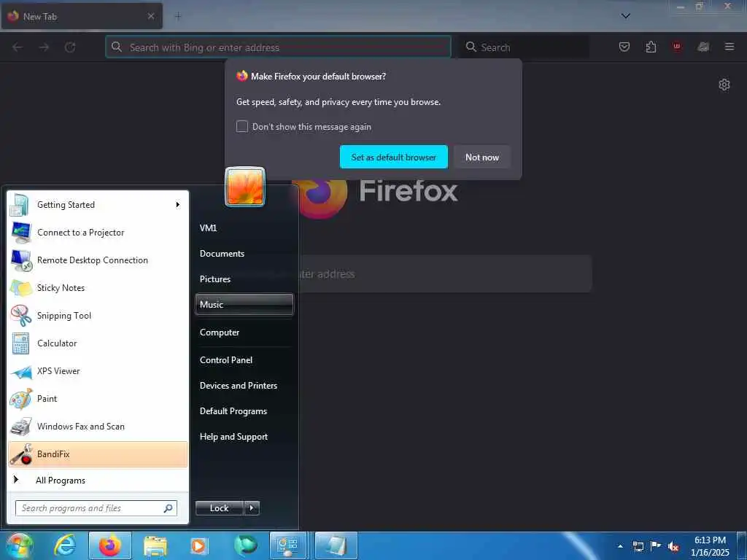747x560 pixels.
Task: Open Control Panel
Action: (244, 360)
